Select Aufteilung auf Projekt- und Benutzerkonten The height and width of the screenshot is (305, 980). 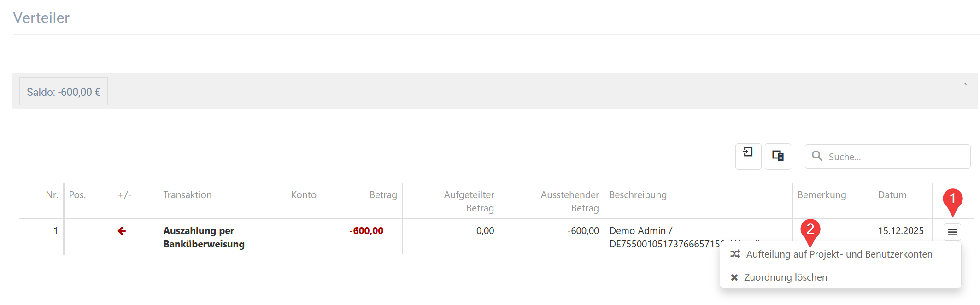(839, 254)
